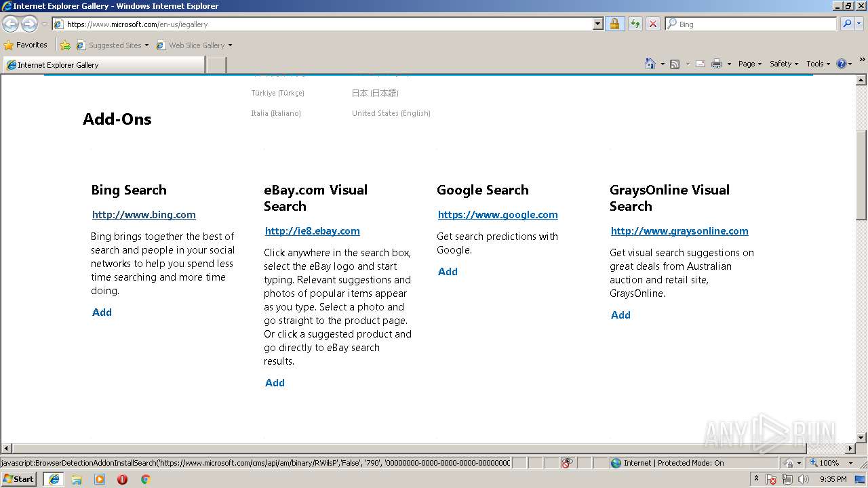This screenshot has width=868, height=488.
Task: Add the GraysOnline Visual Search add-on
Action: pyautogui.click(x=620, y=315)
